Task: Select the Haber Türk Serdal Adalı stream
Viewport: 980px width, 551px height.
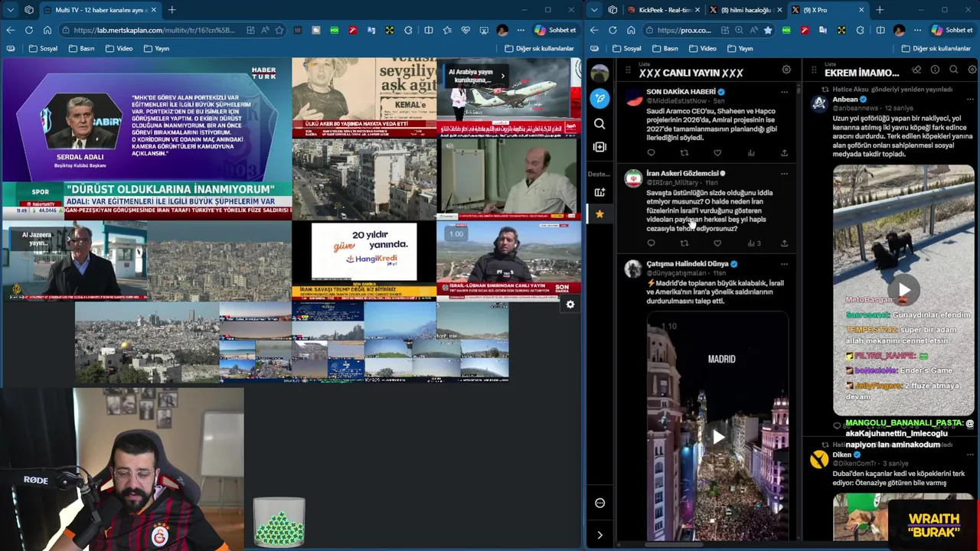Action: (x=146, y=139)
